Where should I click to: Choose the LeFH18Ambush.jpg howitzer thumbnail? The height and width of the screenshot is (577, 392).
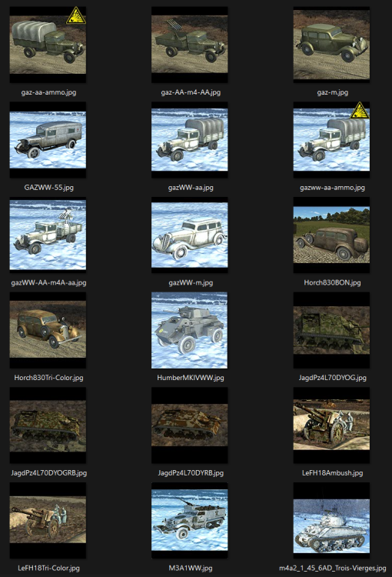tap(332, 425)
